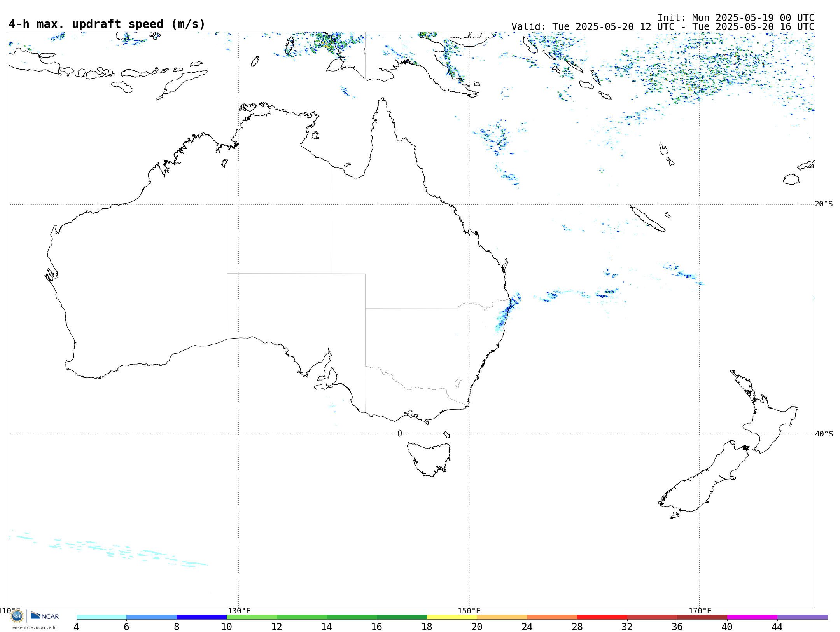The height and width of the screenshot is (632, 840).
Task: Click the light blue 6-8 color swatch
Action: point(152,617)
